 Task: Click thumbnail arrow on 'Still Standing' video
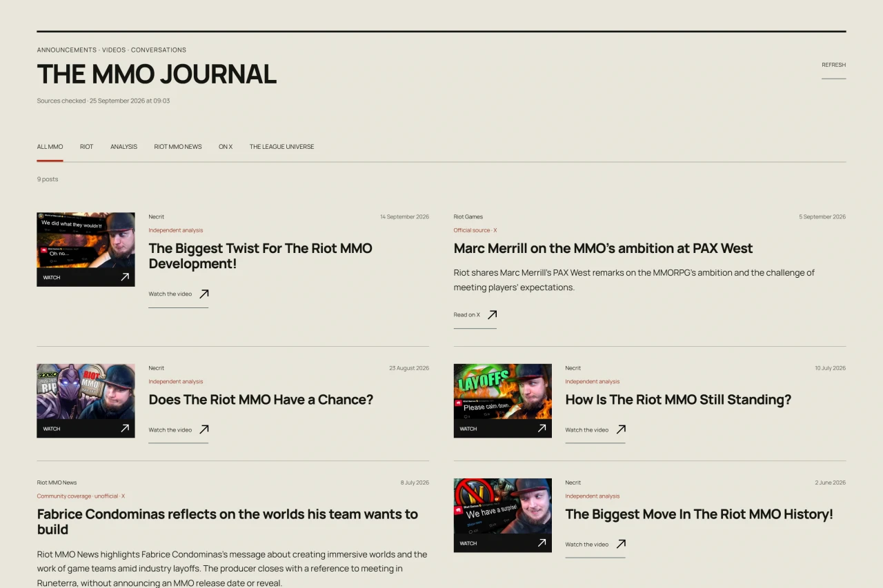542,428
